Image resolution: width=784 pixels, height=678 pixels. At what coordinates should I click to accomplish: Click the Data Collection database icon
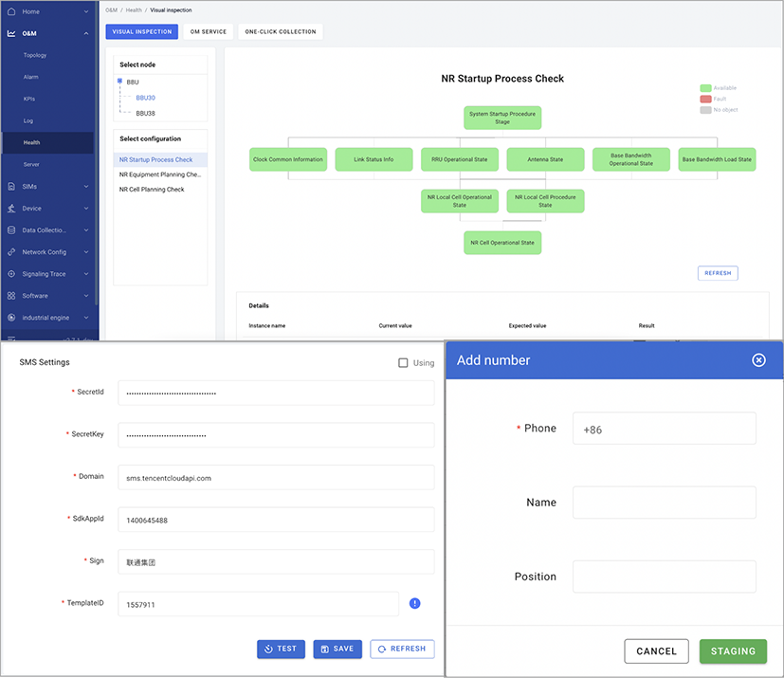coord(11,230)
